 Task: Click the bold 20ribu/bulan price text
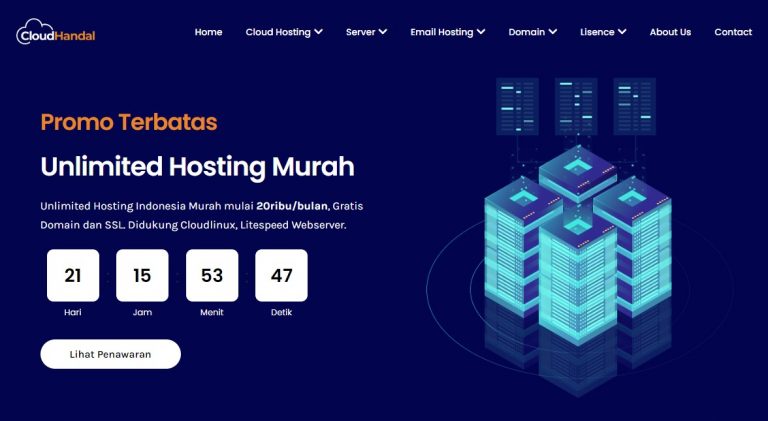[x=291, y=206]
